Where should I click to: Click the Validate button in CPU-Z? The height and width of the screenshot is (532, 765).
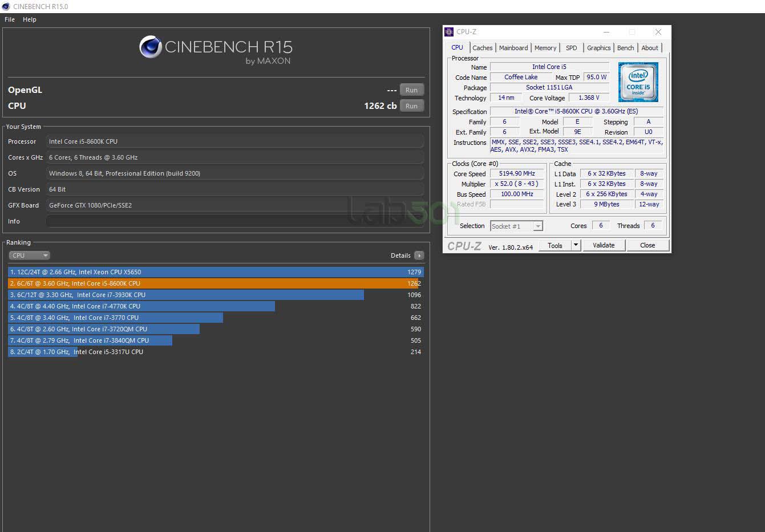click(x=604, y=245)
